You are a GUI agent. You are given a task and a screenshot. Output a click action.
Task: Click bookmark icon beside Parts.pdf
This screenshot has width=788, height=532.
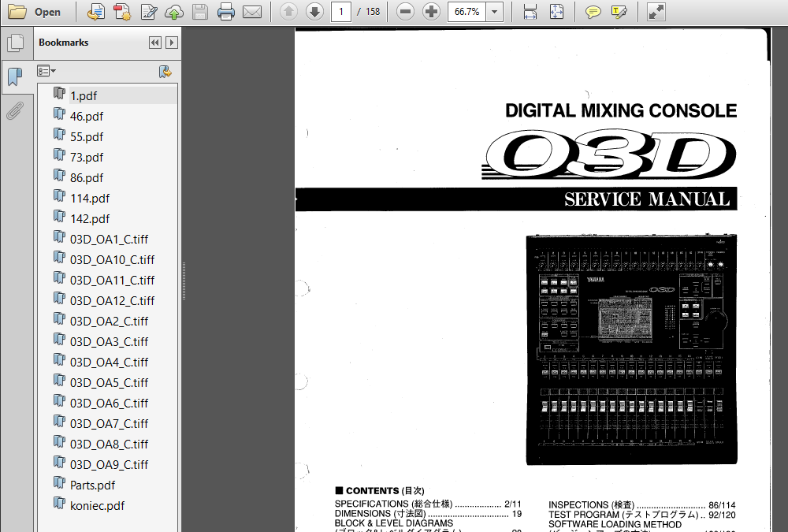[x=59, y=483]
